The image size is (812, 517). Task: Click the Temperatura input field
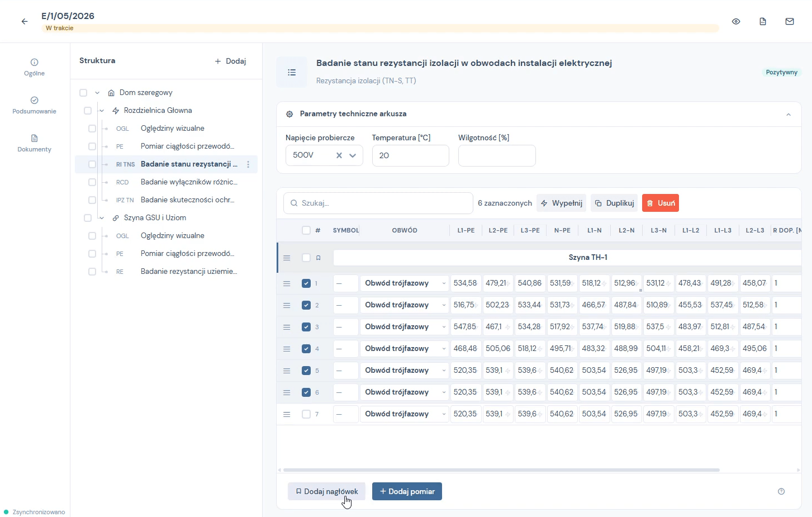(411, 155)
